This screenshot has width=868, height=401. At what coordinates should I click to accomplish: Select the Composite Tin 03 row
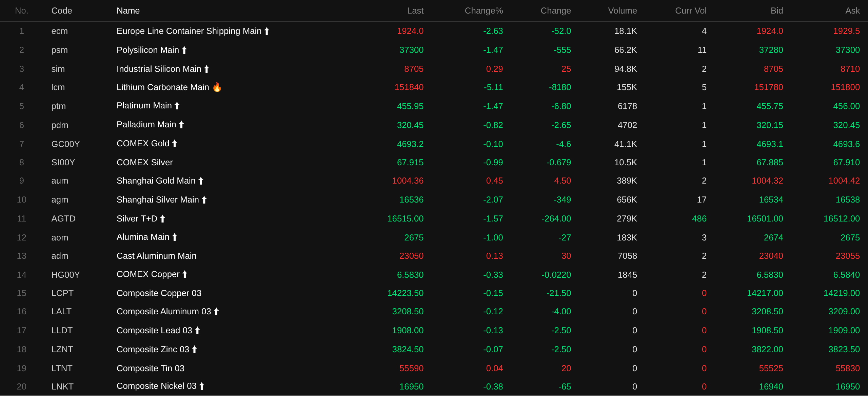click(434, 368)
